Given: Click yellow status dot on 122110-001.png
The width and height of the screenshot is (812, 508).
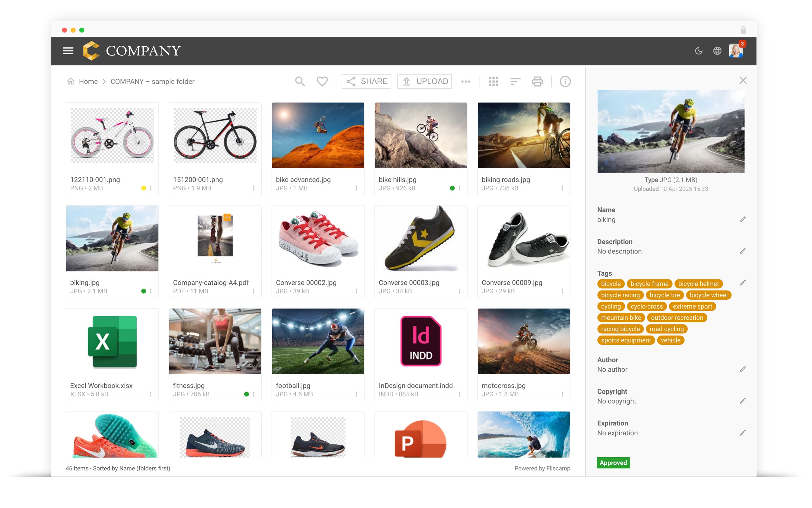Looking at the screenshot, I should [144, 188].
